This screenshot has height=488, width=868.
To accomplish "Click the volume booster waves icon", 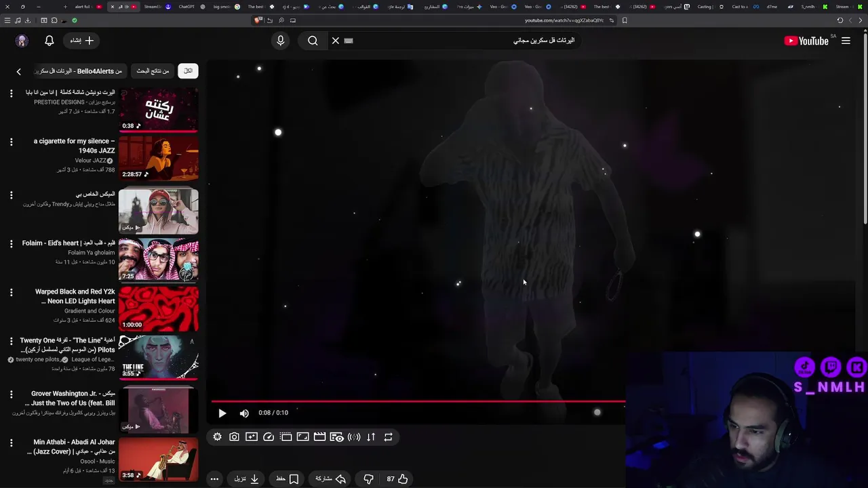I will coord(354,437).
